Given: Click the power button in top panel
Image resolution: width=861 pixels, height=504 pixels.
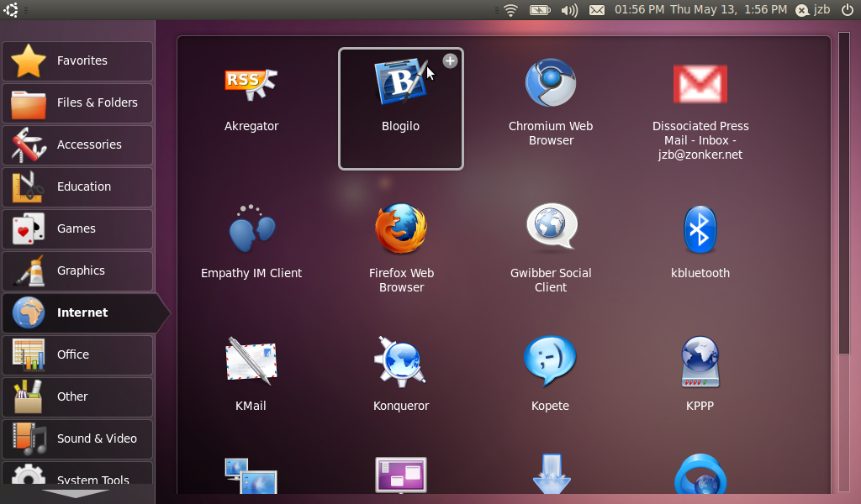Looking at the screenshot, I should pos(847,10).
